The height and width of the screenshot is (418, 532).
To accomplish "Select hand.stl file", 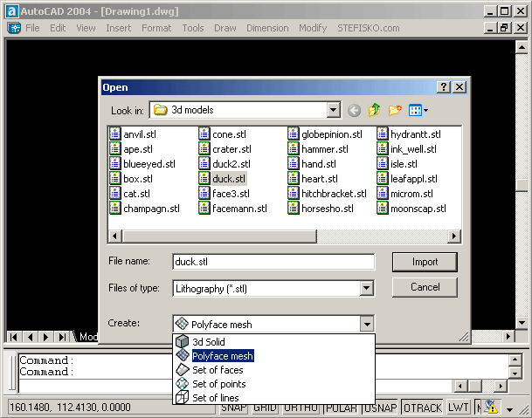I will pos(312,164).
